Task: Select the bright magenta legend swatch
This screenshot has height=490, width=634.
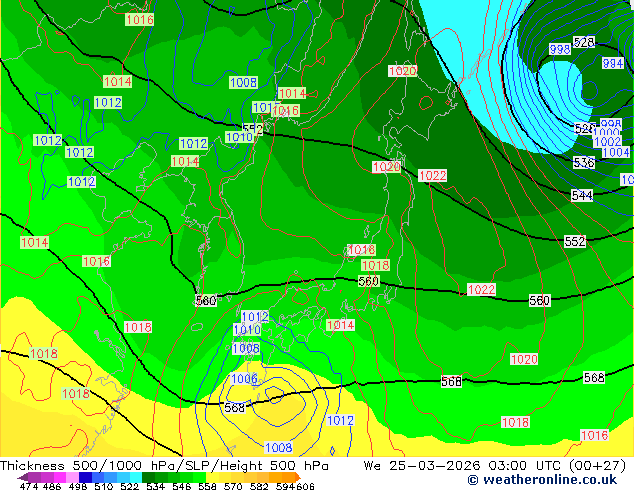Action: [x=60, y=477]
